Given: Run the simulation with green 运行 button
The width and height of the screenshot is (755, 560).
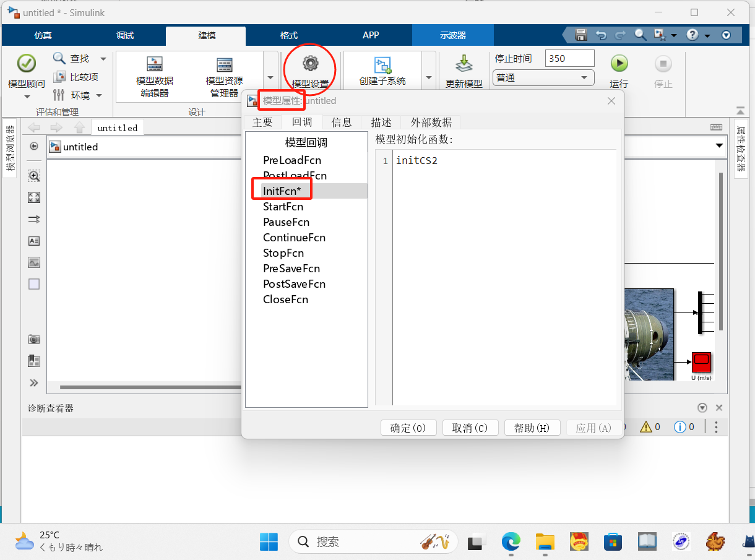Looking at the screenshot, I should (x=619, y=63).
